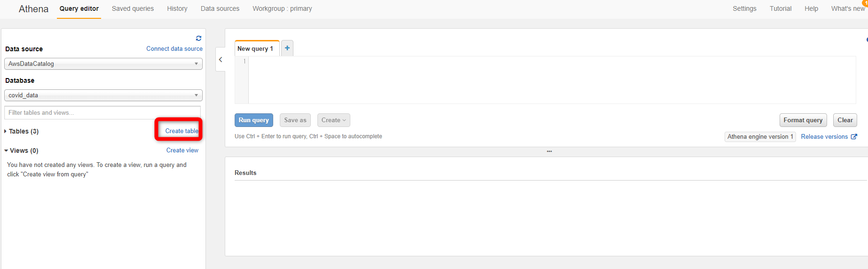The width and height of the screenshot is (868, 269).
Task: Expand the Tables (3) section
Action: click(22, 131)
